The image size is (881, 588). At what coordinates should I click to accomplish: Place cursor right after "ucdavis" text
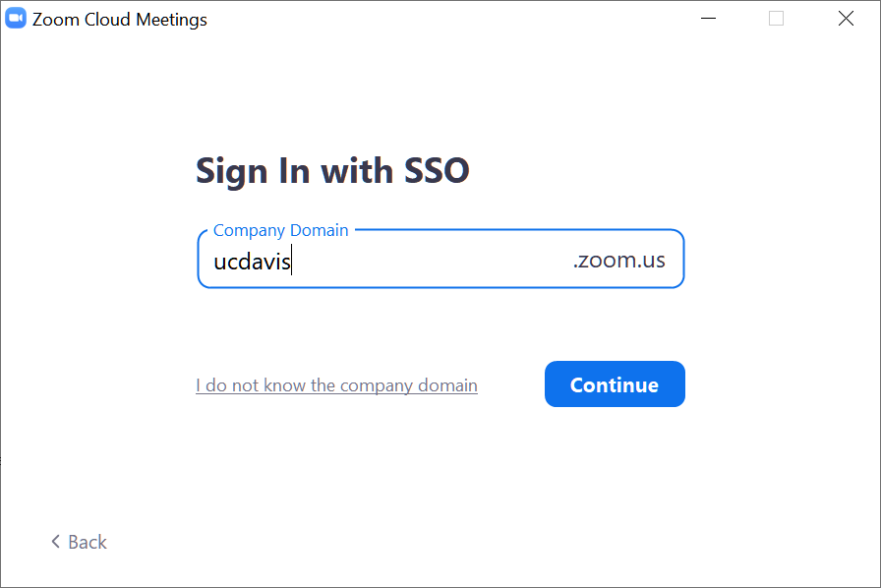[x=292, y=262]
